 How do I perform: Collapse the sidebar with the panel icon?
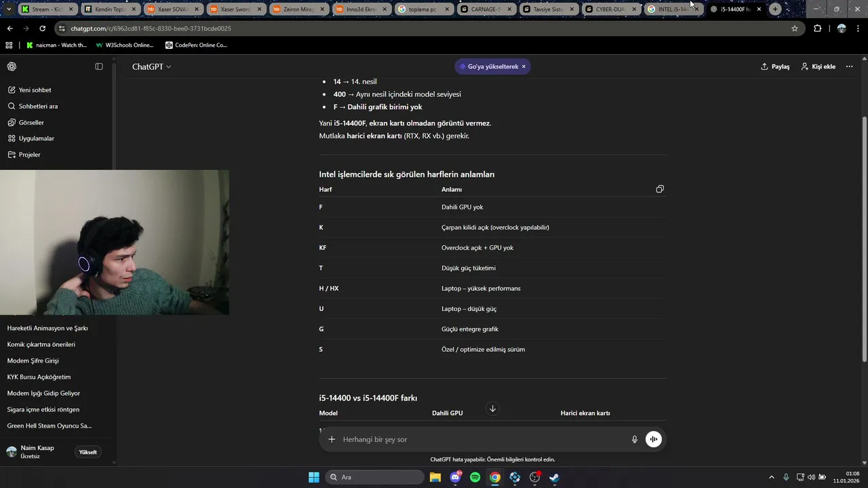tap(99, 66)
